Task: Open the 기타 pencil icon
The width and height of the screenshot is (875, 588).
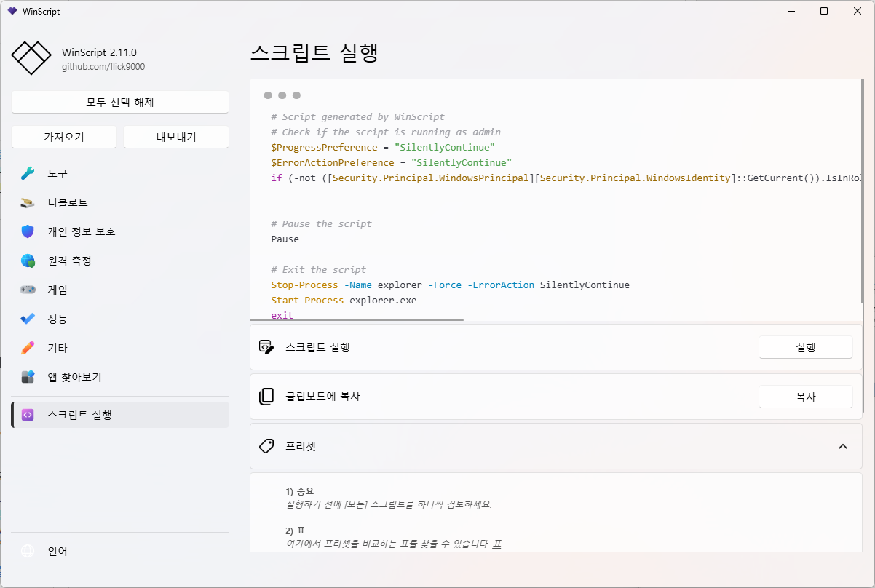Action: [28, 348]
